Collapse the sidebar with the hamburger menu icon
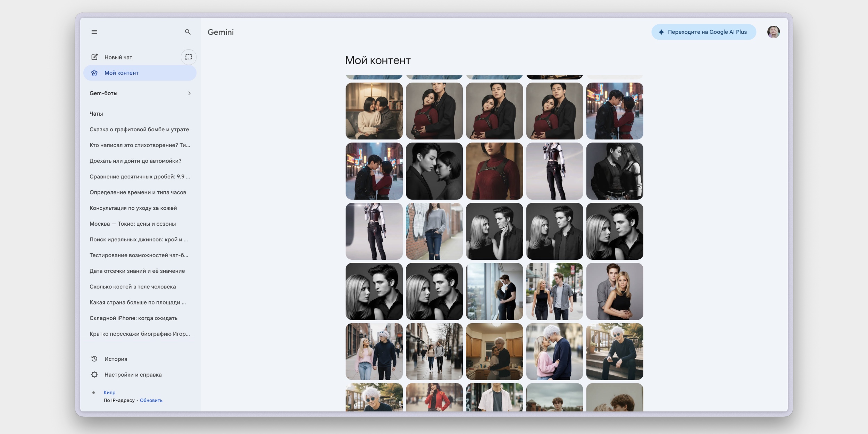The image size is (868, 434). (x=94, y=32)
